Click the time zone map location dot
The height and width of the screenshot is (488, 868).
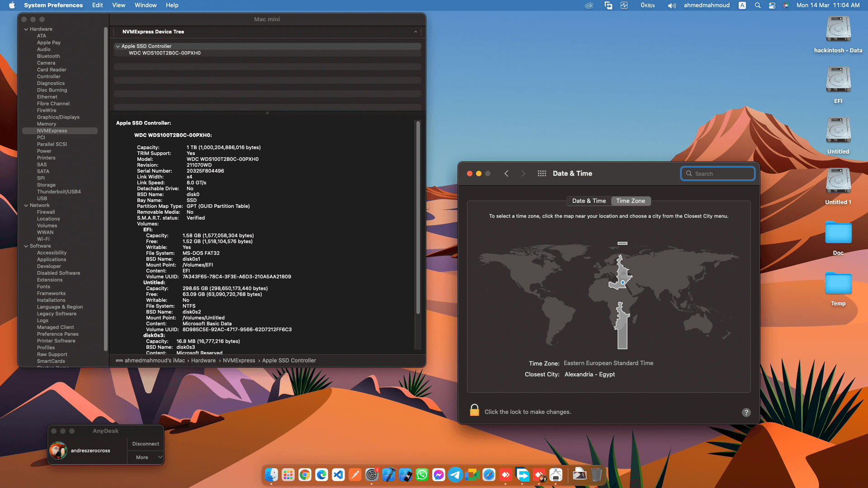[623, 282]
